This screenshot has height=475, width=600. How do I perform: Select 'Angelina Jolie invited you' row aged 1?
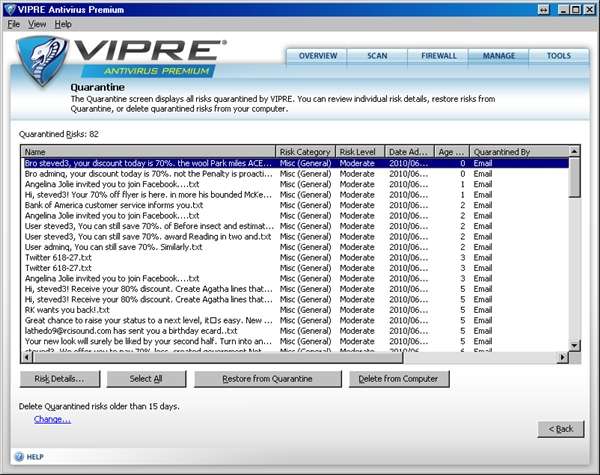[295, 184]
